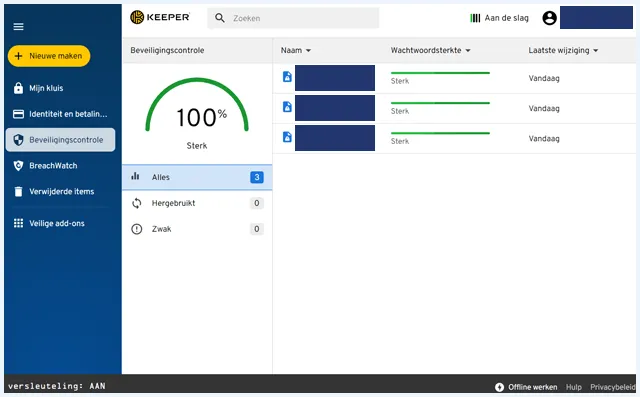Screen dimensions: 640x397
Task: Click the Aan de slag bars icon
Action: click(475, 18)
